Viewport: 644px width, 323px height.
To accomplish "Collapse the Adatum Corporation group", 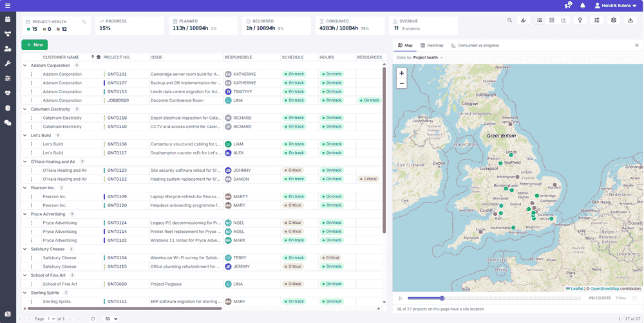I will click(x=25, y=65).
